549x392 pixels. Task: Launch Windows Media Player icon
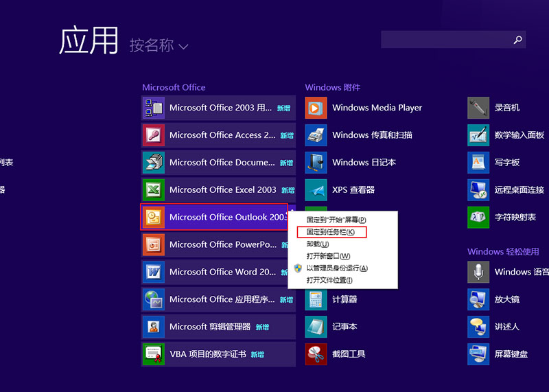click(x=316, y=108)
